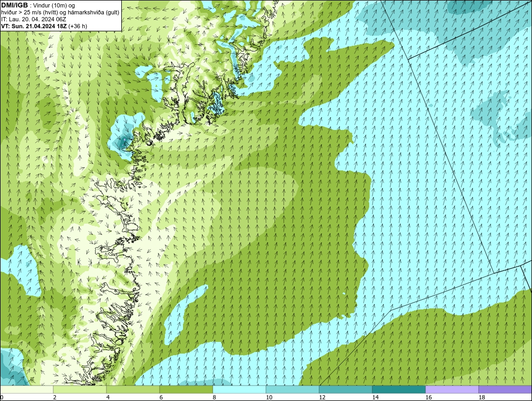Image resolution: width=532 pixels, height=401 pixels.
Task: Click the 2–4 m/s light green legend swatch
Action: click(x=80, y=389)
